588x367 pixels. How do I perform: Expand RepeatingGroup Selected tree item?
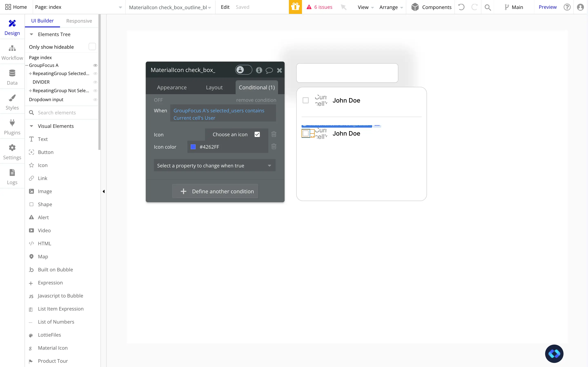[30, 74]
